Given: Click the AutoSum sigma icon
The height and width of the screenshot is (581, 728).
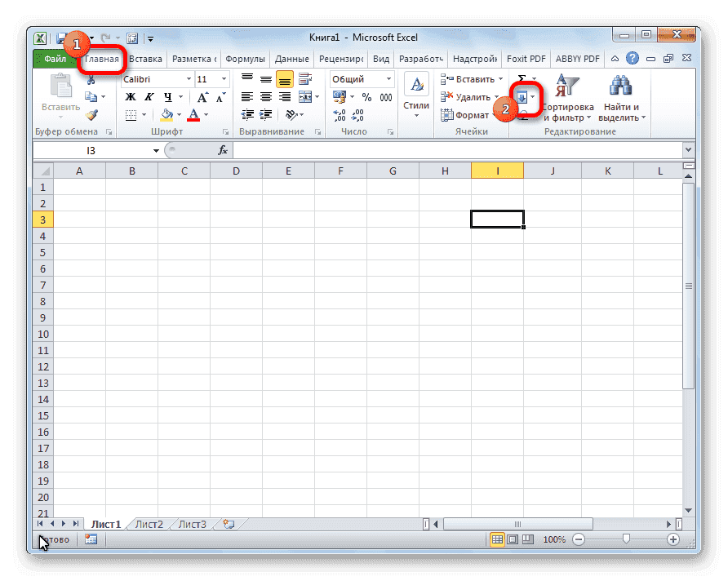Looking at the screenshot, I should pyautogui.click(x=522, y=78).
